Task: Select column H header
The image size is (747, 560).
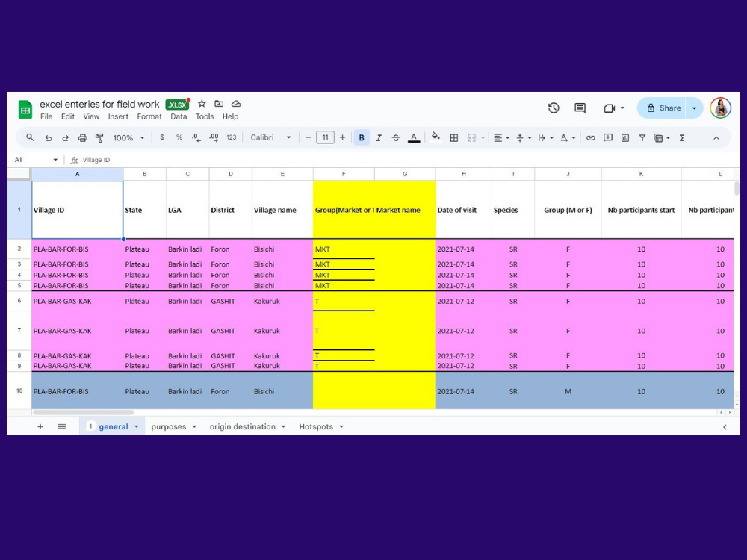Action: (464, 174)
